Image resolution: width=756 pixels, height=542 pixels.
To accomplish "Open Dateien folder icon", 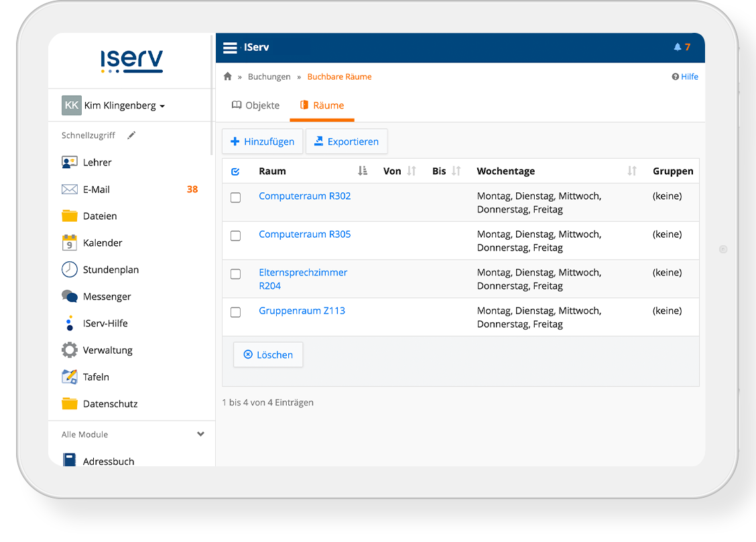I will coord(70,216).
